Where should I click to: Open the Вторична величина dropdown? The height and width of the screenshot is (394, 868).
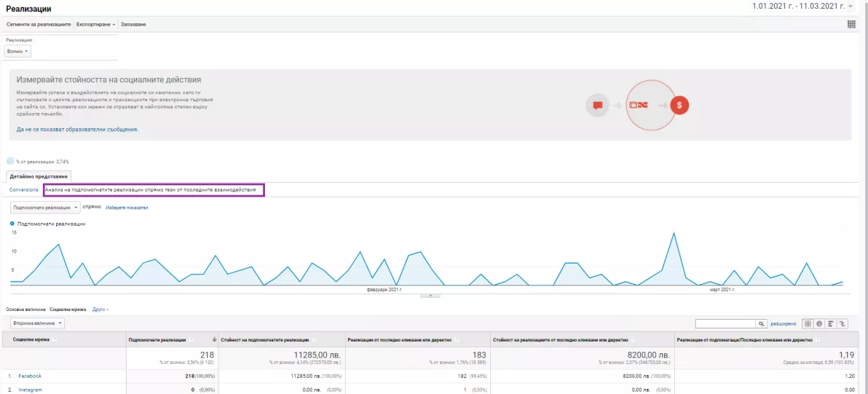[x=38, y=323]
